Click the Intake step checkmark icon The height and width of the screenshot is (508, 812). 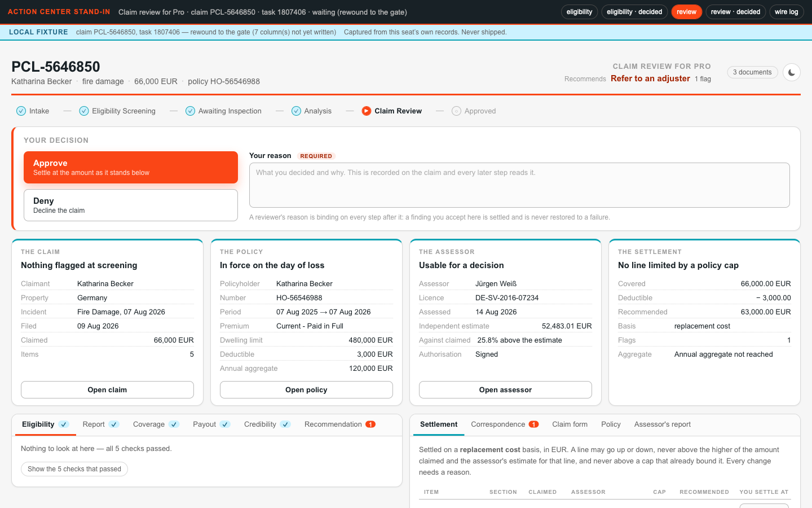pyautogui.click(x=21, y=111)
